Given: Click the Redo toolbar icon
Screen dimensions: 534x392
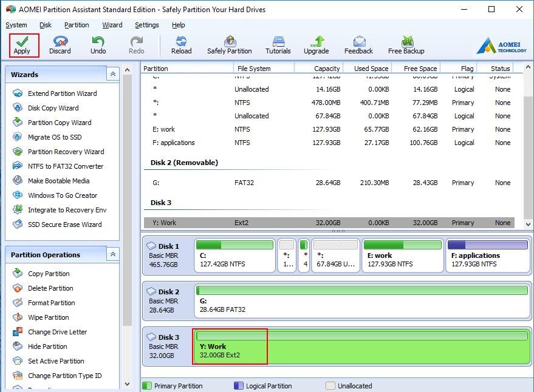Looking at the screenshot, I should click(137, 46).
